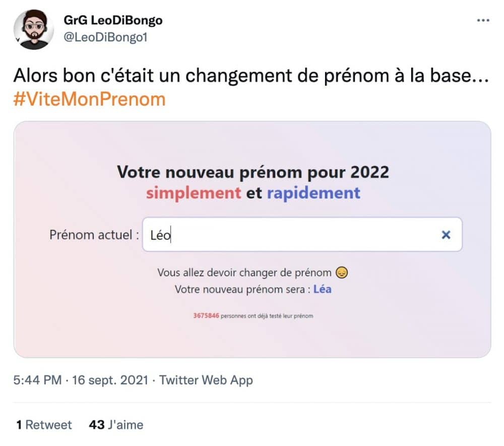Click the sad face emoji
The image size is (504, 446).
(342, 273)
